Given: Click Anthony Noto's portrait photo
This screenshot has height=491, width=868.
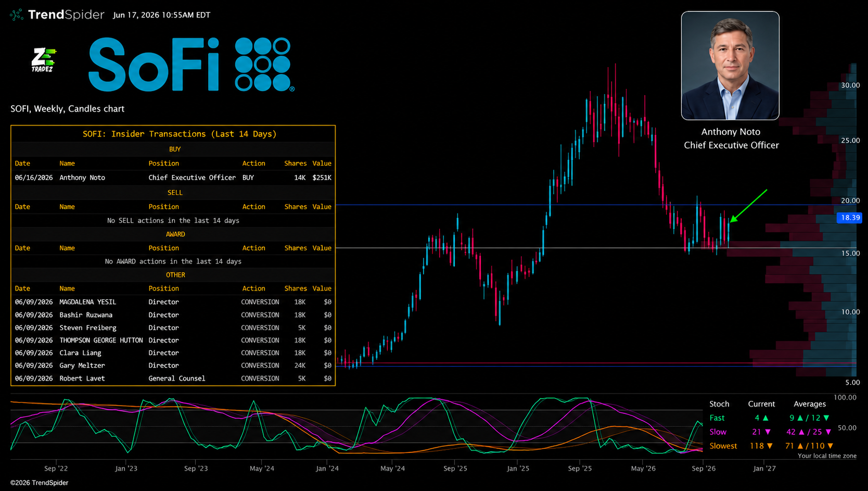Looking at the screenshot, I should point(730,66).
